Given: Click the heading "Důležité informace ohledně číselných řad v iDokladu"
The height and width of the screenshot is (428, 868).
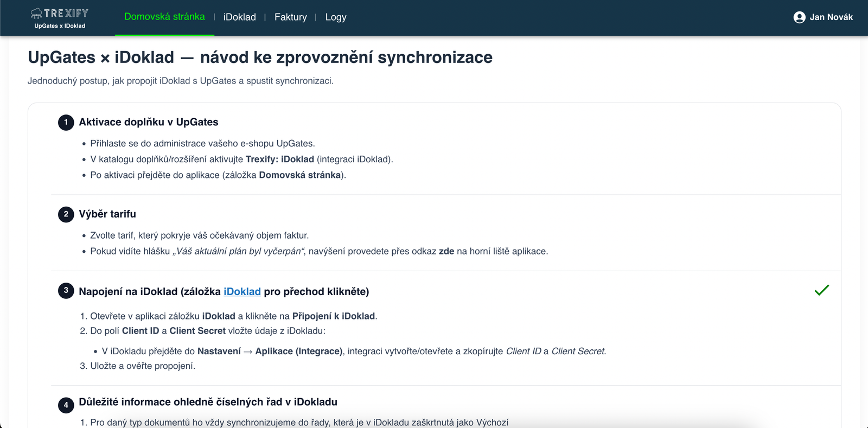Looking at the screenshot, I should [208, 402].
